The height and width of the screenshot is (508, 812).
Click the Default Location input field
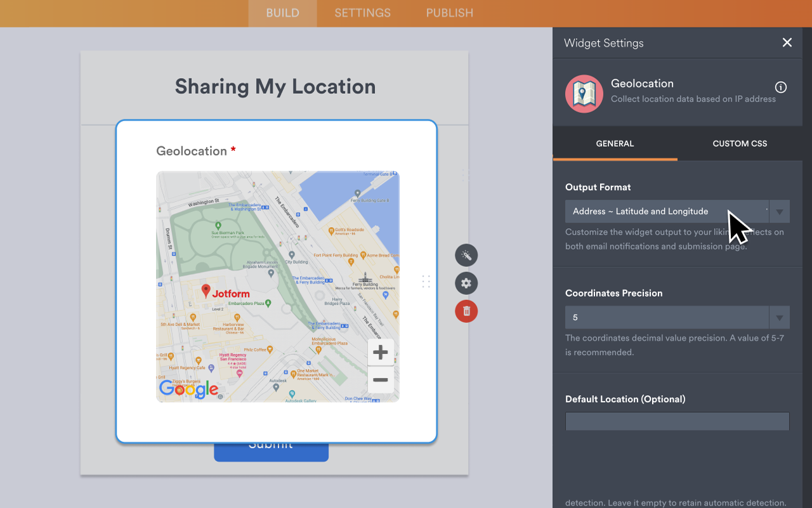[x=677, y=421]
